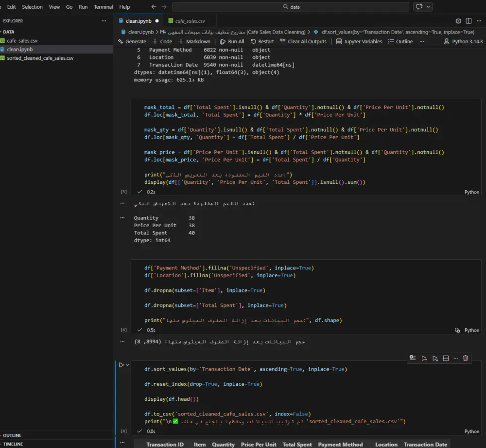
Task: Expand the TIMELINE section
Action: pos(56,444)
